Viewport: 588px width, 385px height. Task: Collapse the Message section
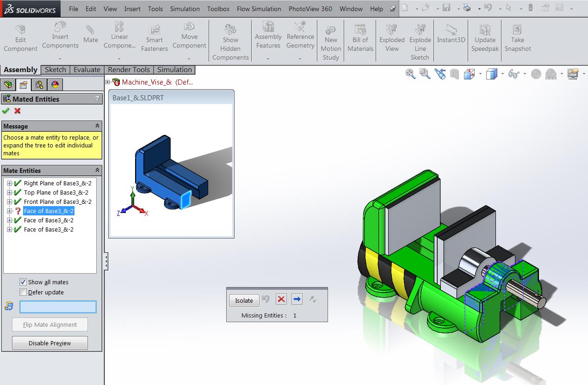pos(97,126)
